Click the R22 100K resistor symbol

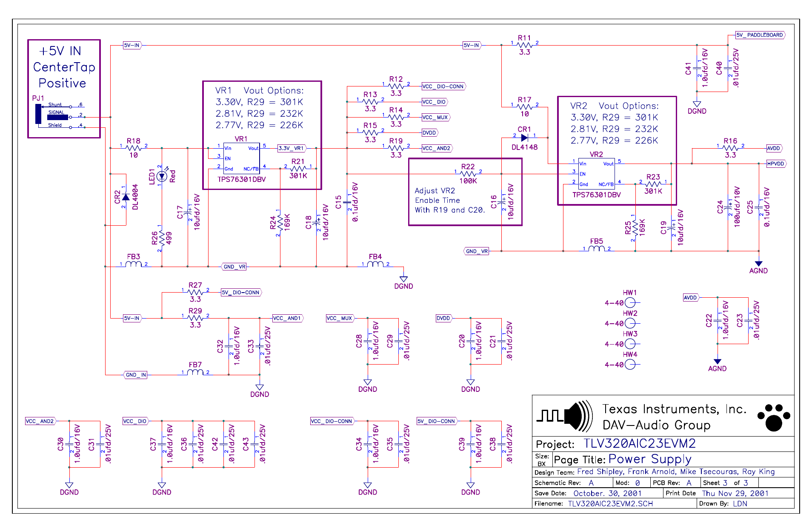coord(468,174)
